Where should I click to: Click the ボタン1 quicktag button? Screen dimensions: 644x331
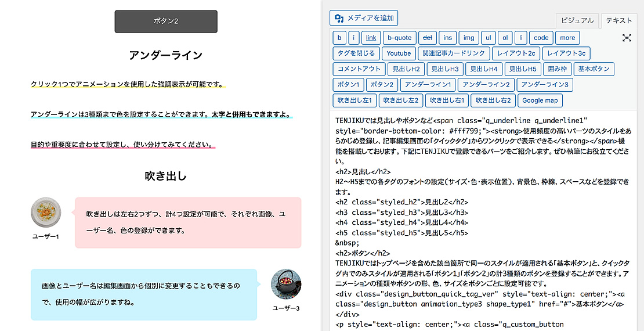[x=348, y=85]
